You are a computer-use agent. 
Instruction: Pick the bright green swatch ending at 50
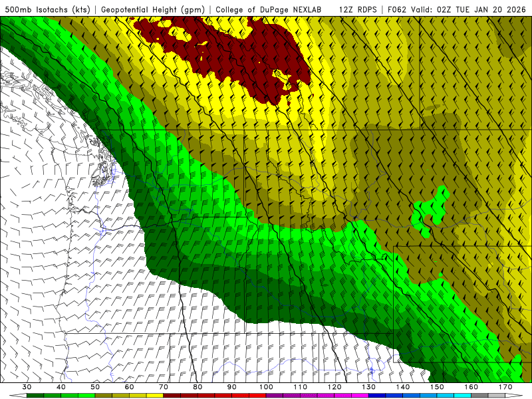86,395
